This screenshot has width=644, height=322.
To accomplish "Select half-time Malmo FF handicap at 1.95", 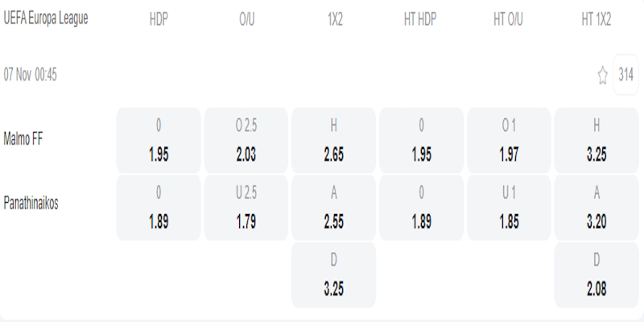I will pyautogui.click(x=421, y=140).
